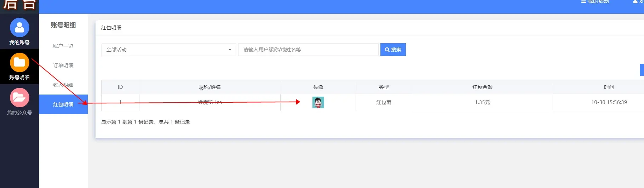Click the 类型 column header
The width and height of the screenshot is (644, 188).
click(x=384, y=87)
